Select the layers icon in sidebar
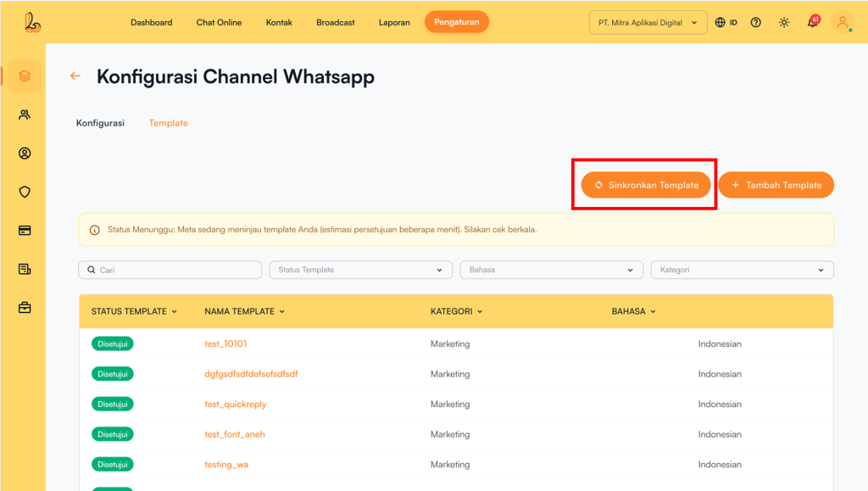Image resolution: width=868 pixels, height=491 pixels. (x=25, y=76)
